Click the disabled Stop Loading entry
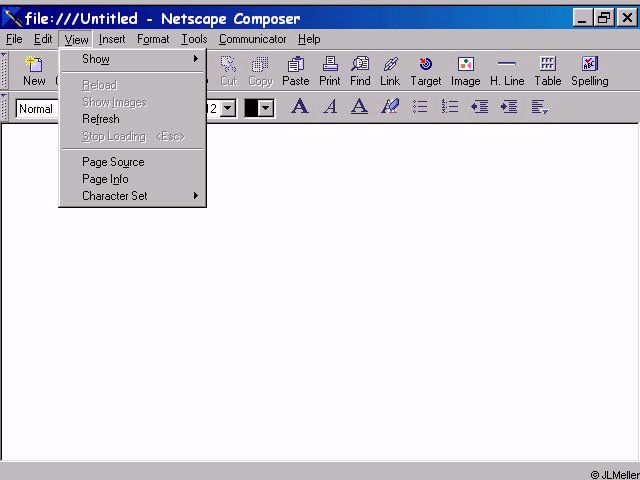The image size is (640, 480). point(132,136)
